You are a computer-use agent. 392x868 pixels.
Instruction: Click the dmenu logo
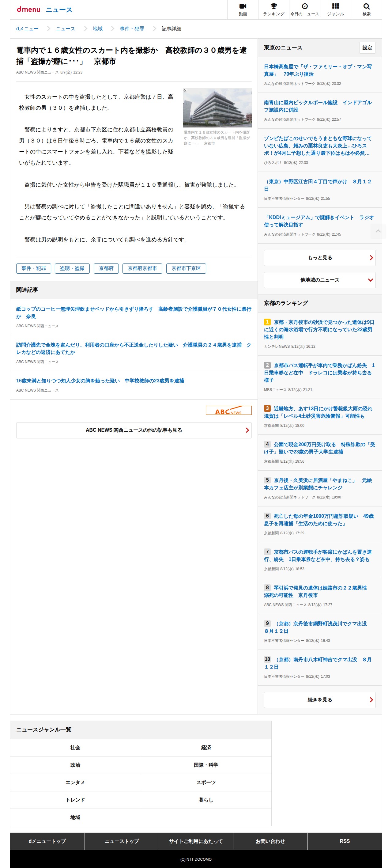coord(28,9)
